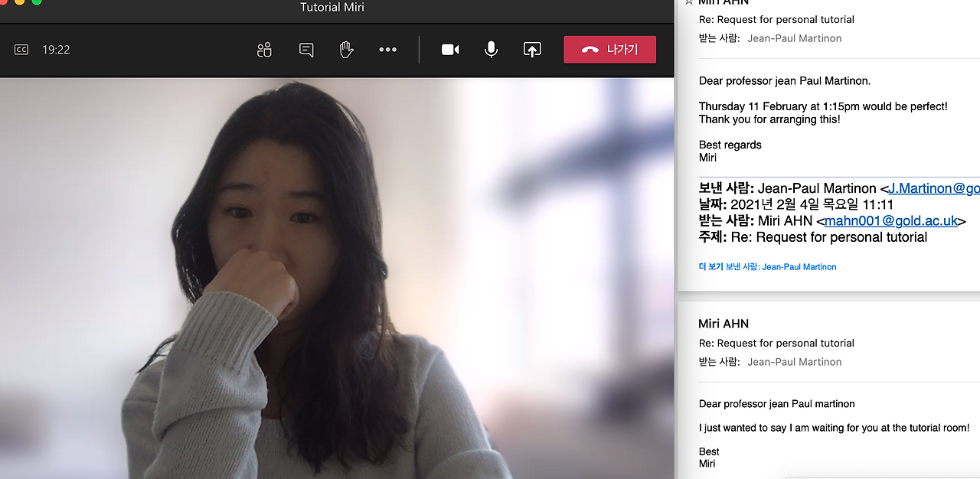Open the meeting chat icon
Image resolution: width=980 pixels, height=479 pixels.
[x=306, y=50]
